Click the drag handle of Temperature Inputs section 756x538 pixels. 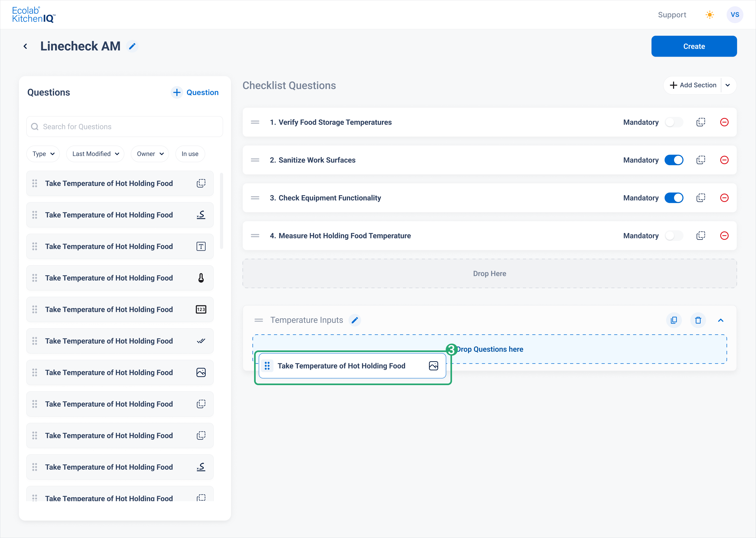coord(259,320)
